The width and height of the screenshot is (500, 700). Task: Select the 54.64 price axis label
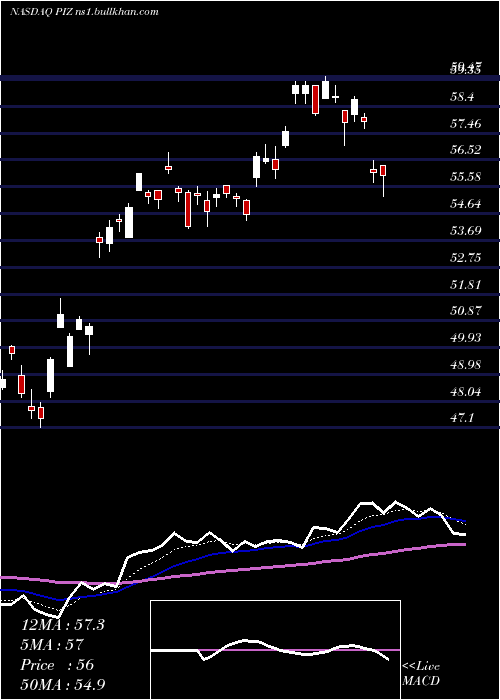466,204
